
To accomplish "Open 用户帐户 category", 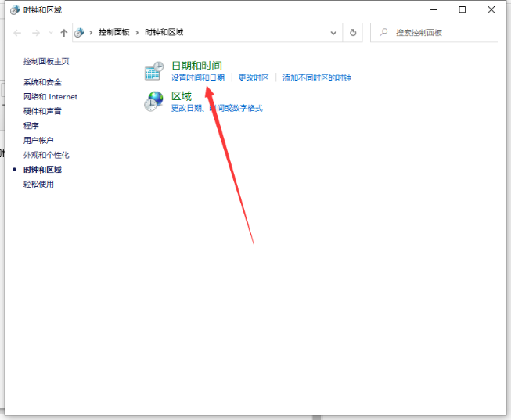I will (x=38, y=141).
